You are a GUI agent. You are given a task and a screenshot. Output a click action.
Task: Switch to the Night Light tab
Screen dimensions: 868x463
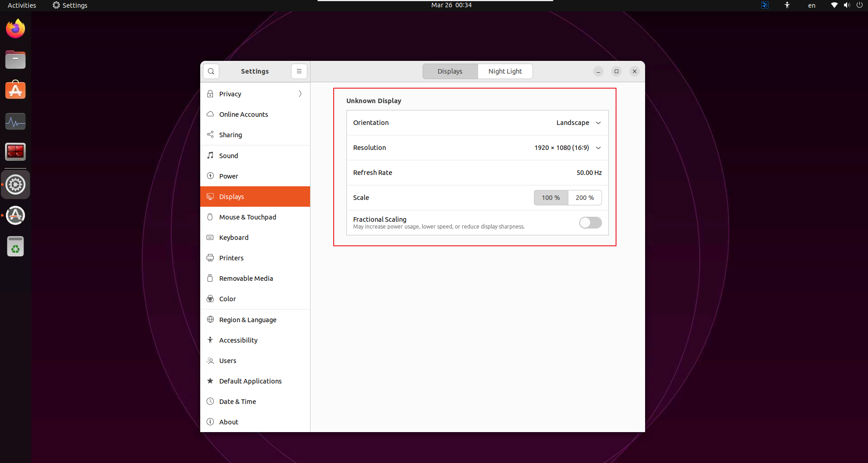[505, 71]
